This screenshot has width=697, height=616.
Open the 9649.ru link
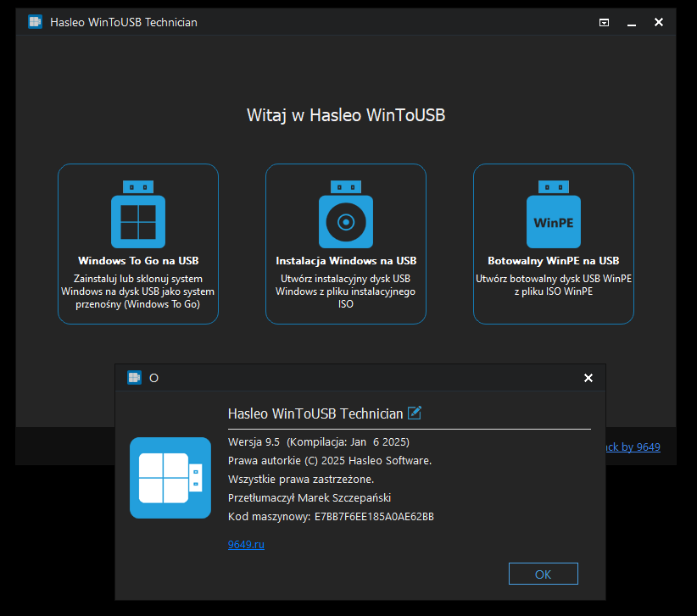(x=246, y=544)
